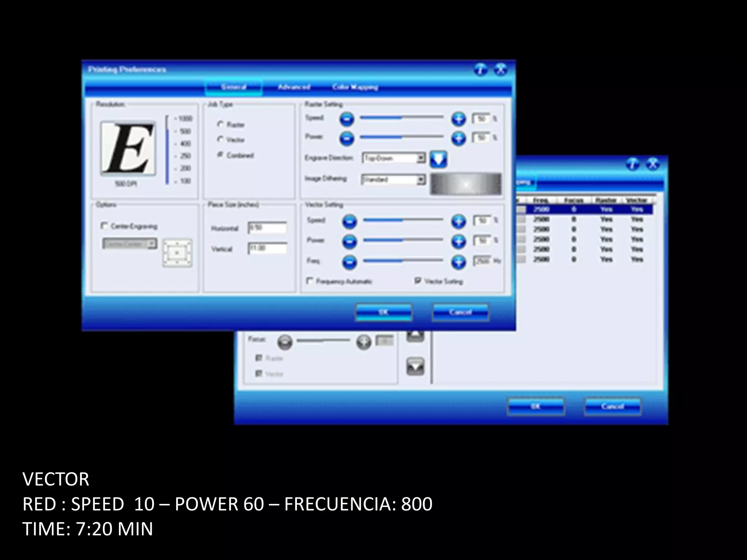Click OK in the back window
Screen dimensions: 747x560
pos(536,407)
